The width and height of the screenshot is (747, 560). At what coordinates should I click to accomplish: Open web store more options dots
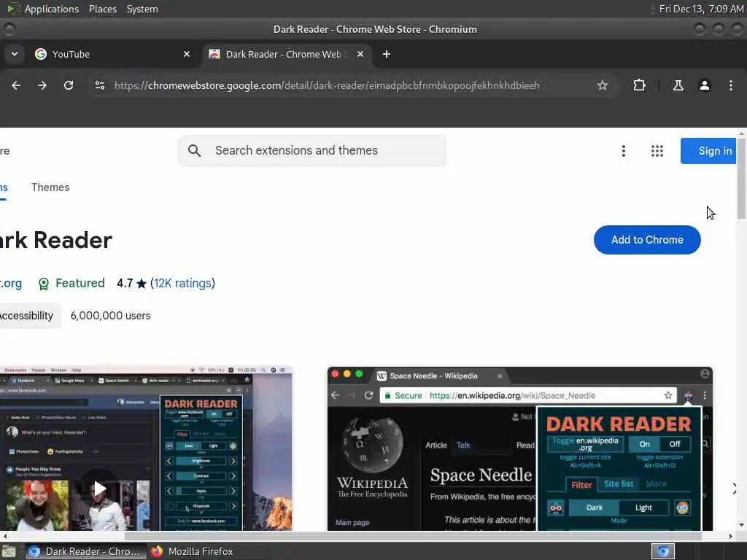click(x=623, y=151)
